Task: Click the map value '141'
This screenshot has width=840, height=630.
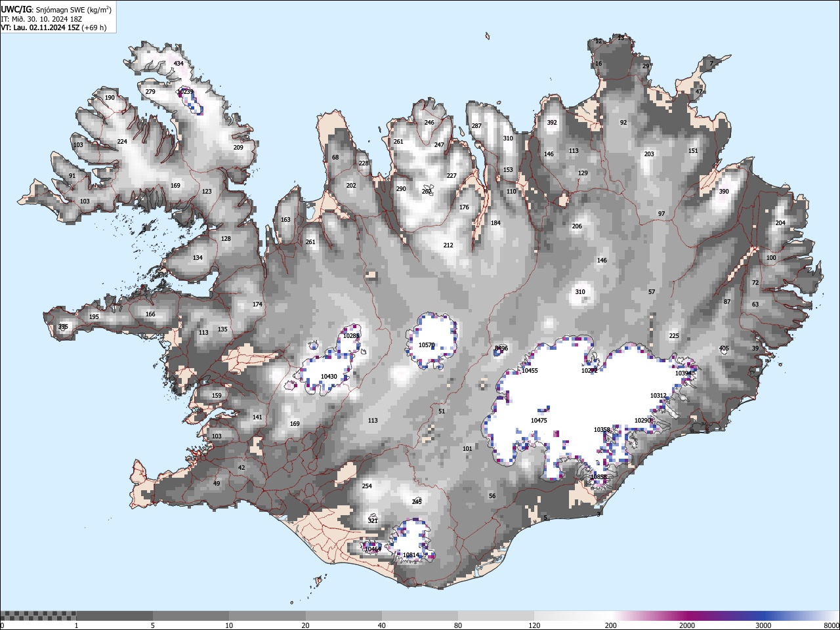Action: [x=257, y=417]
